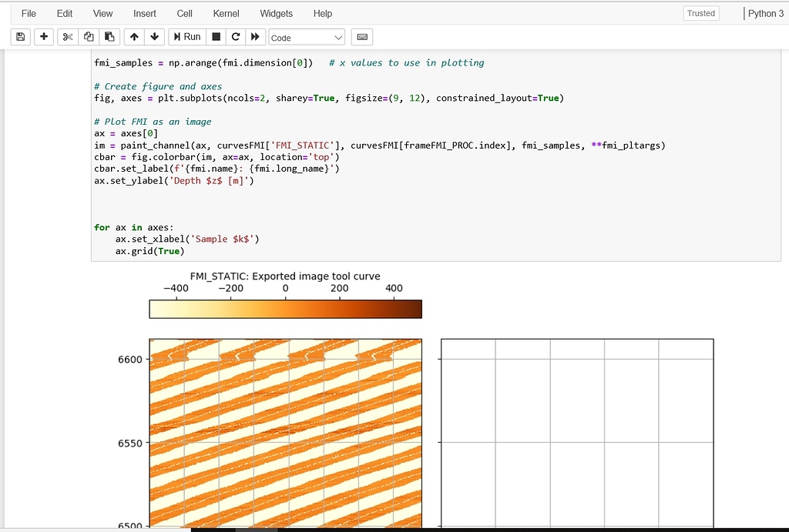Open the Kernel menu
Viewport: 789px width, 532px height.
coord(226,13)
